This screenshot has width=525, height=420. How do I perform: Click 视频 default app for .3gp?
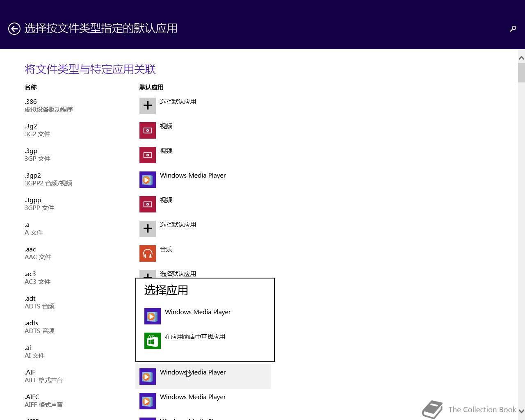[x=166, y=151]
